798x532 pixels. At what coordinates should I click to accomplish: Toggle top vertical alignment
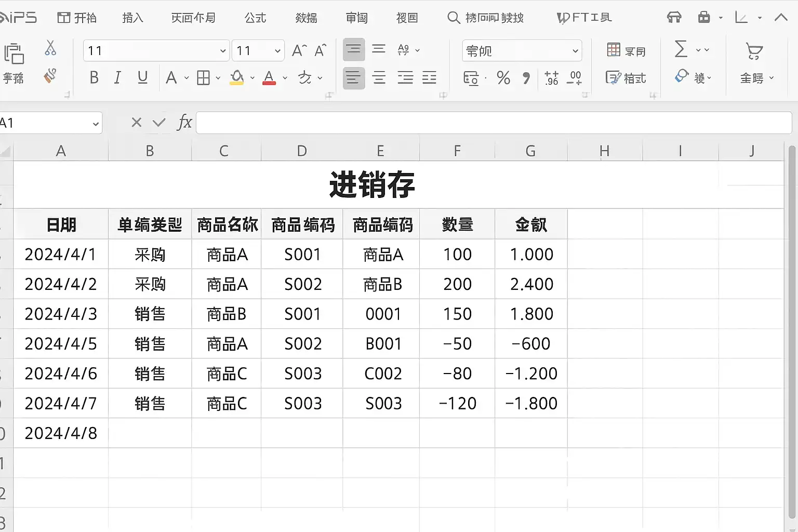coord(354,50)
